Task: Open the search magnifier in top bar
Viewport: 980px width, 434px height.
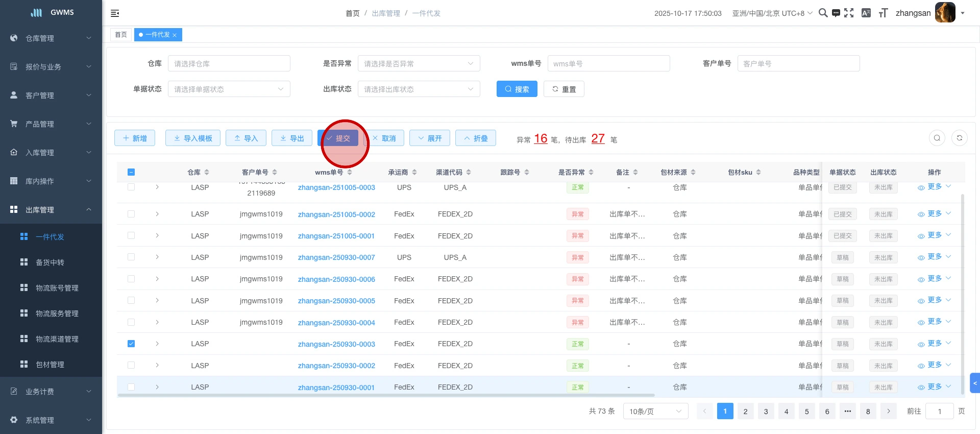Action: click(x=823, y=13)
